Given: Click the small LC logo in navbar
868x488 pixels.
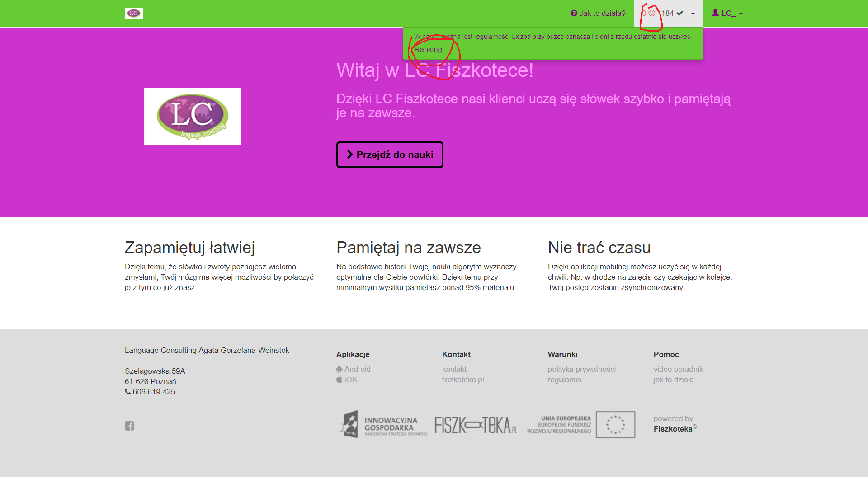Looking at the screenshot, I should tap(134, 14).
